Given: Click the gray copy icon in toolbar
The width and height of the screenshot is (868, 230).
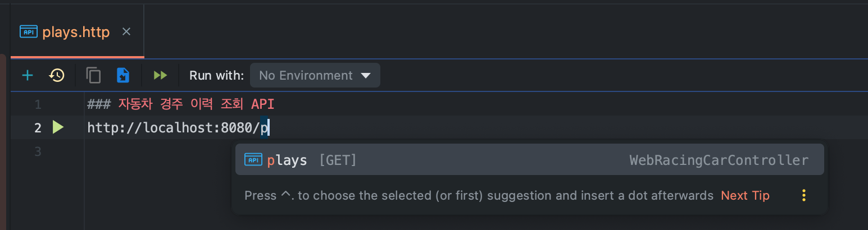Looking at the screenshot, I should point(93,75).
